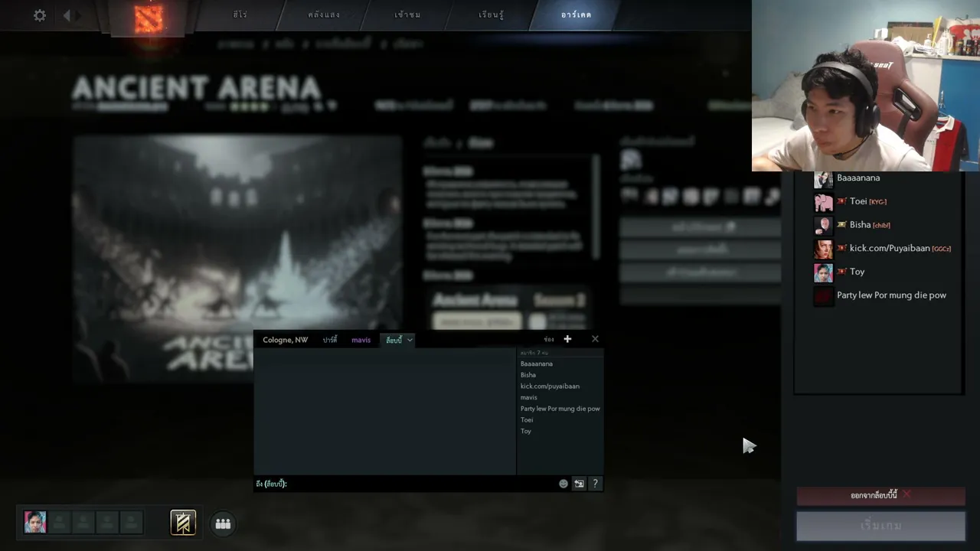
Task: Select Baaaanana in the chat member list
Action: [537, 364]
